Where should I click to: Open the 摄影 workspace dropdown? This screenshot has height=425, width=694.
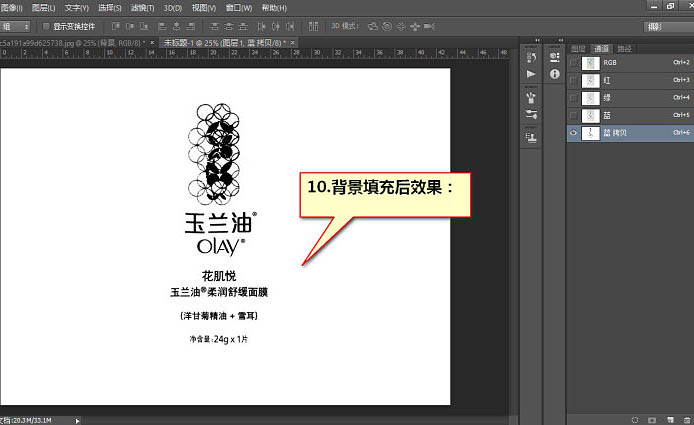[x=668, y=27]
